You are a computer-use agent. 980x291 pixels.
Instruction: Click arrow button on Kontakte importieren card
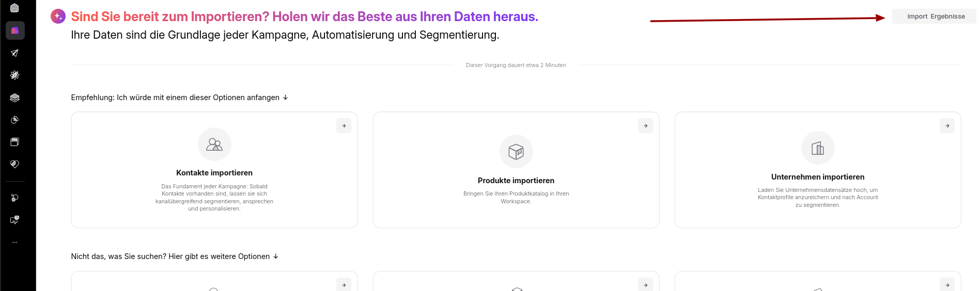pyautogui.click(x=344, y=126)
